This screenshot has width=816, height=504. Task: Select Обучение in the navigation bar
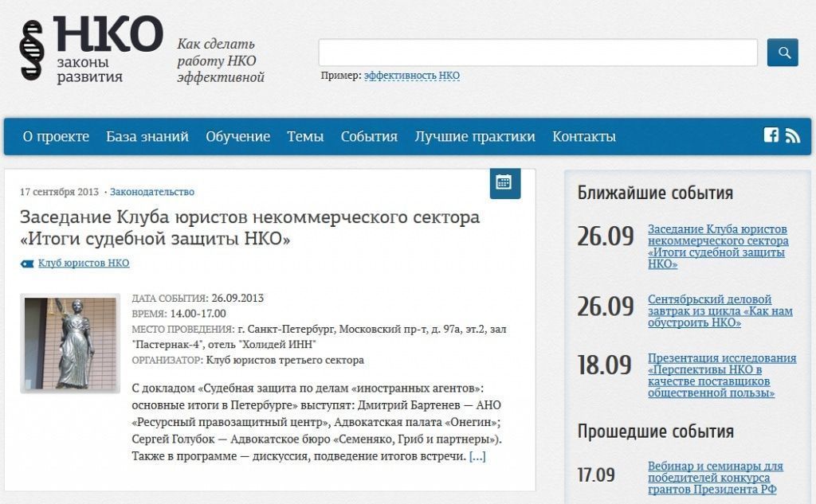pyautogui.click(x=237, y=136)
